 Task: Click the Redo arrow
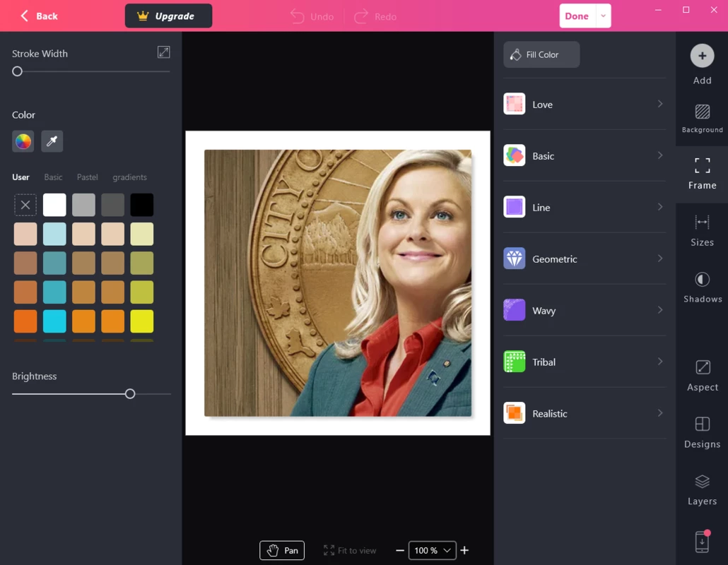coord(360,17)
